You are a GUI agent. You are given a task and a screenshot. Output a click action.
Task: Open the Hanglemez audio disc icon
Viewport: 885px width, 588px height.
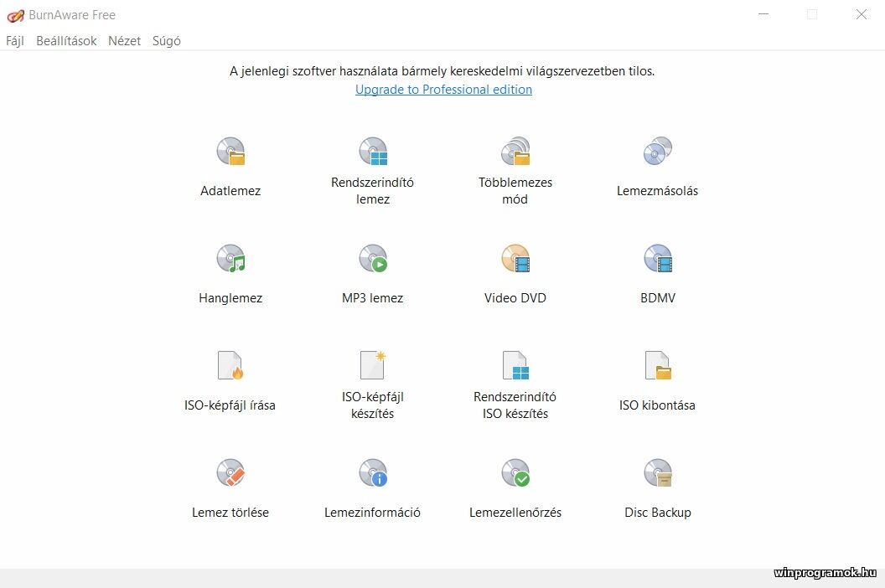click(230, 259)
